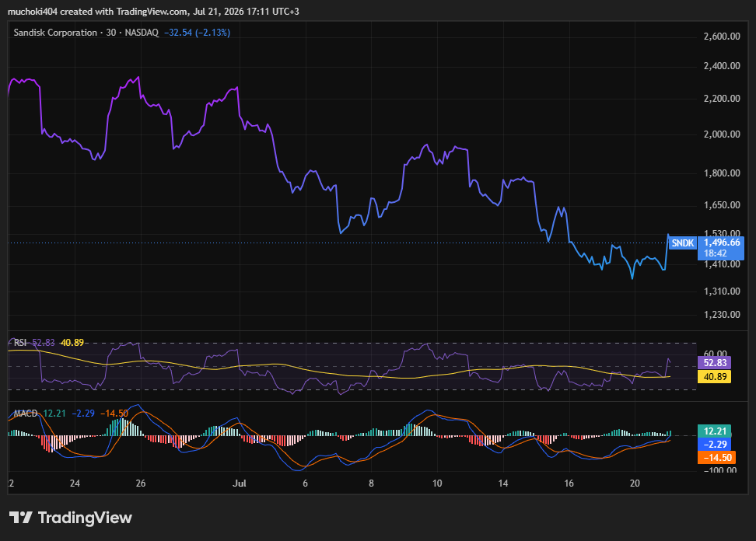Click the 1,310.00 price axis label

[722, 291]
